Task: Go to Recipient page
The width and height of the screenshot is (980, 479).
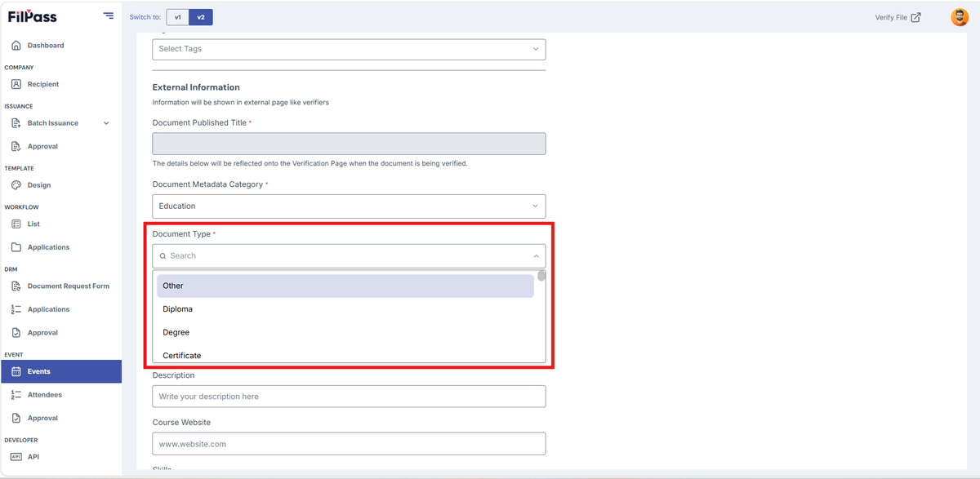Action: pyautogui.click(x=43, y=84)
